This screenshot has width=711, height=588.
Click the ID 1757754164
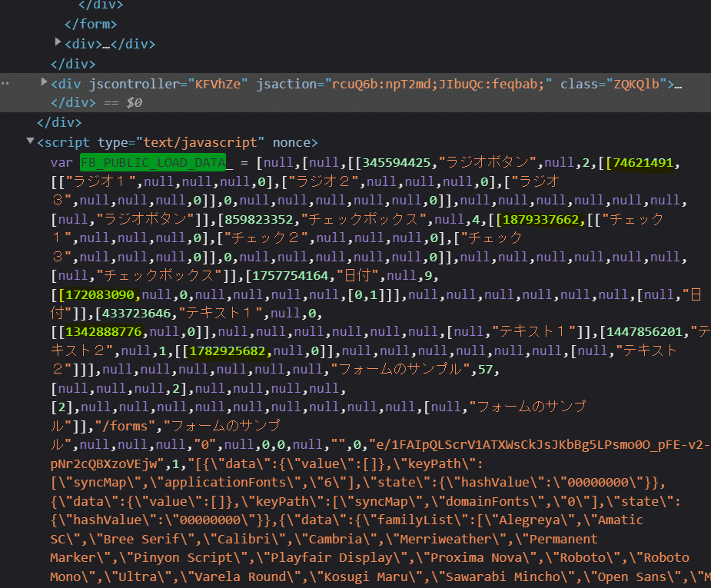(x=291, y=276)
